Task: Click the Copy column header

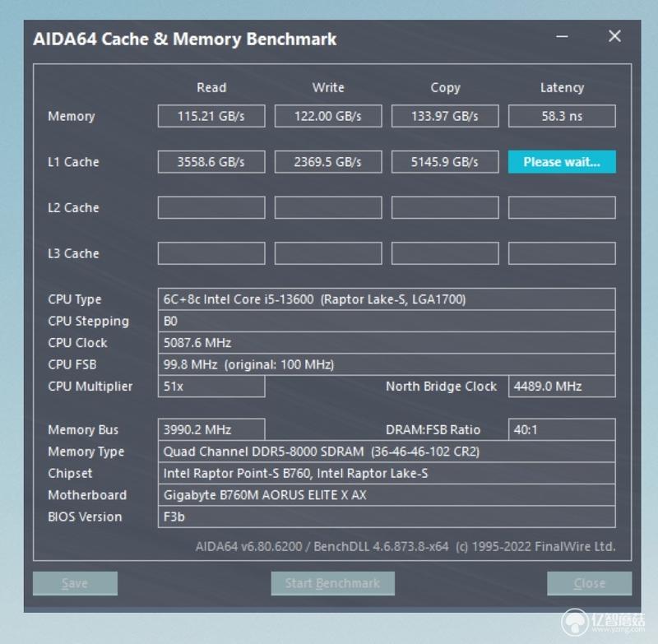Action: coord(445,88)
